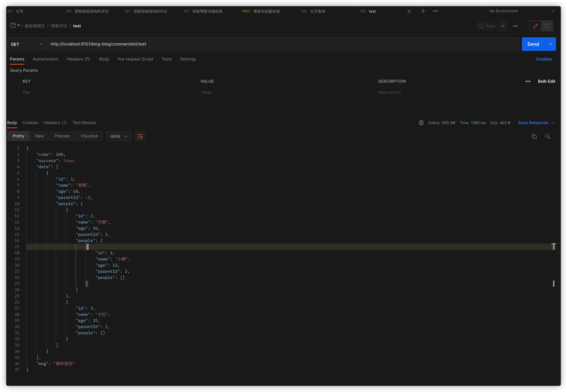Image resolution: width=567 pixels, height=392 pixels.
Task: Close the test request tab
Action: 409,11
